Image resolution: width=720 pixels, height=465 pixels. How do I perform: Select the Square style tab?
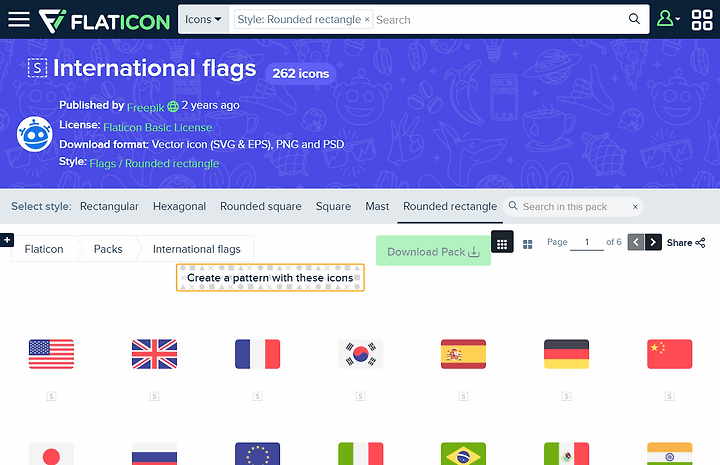point(333,207)
